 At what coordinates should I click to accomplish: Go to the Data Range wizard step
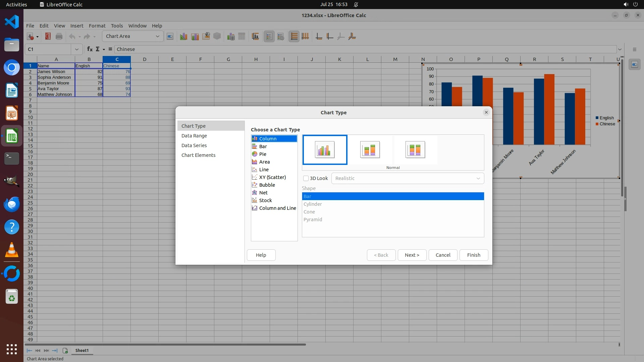point(194,136)
